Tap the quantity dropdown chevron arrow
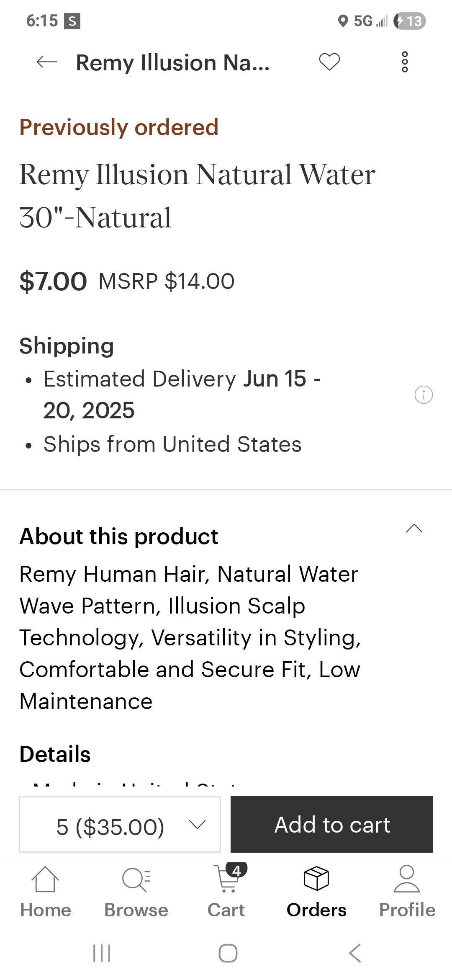The image size is (452, 980). tap(197, 824)
